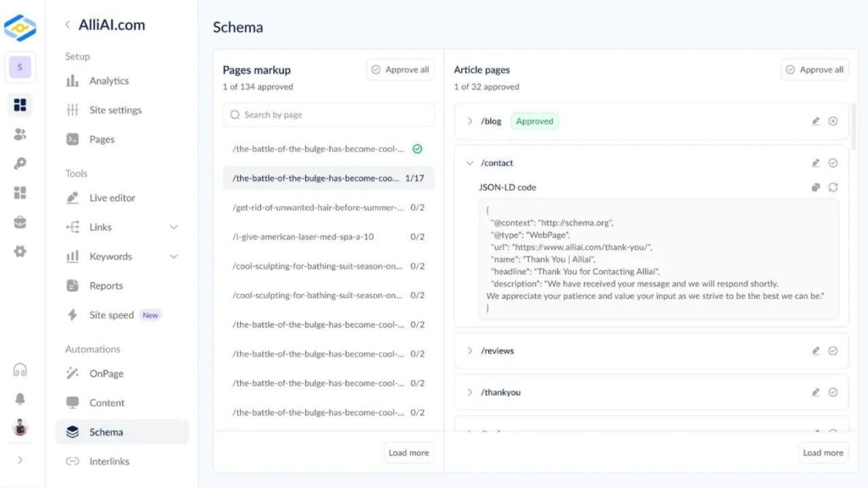Open the Live editor tool

click(112, 197)
